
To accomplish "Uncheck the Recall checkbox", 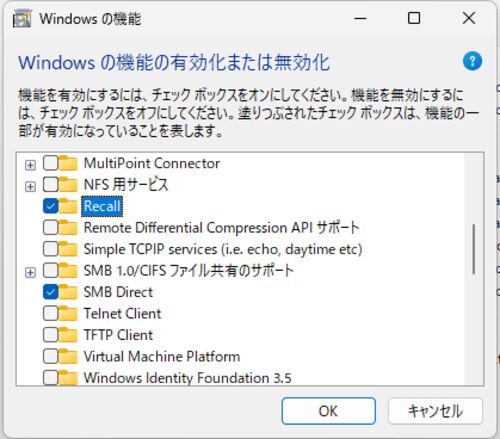I will (51, 206).
